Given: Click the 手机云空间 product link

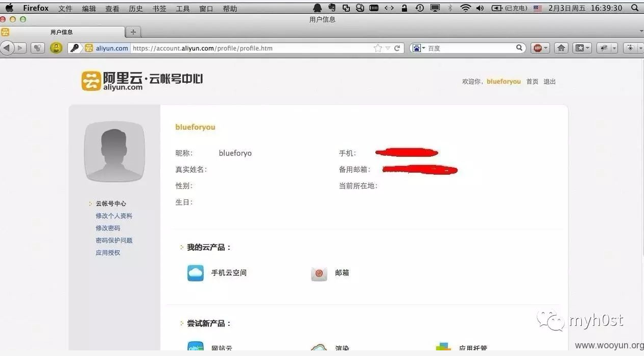Looking at the screenshot, I should [x=229, y=273].
